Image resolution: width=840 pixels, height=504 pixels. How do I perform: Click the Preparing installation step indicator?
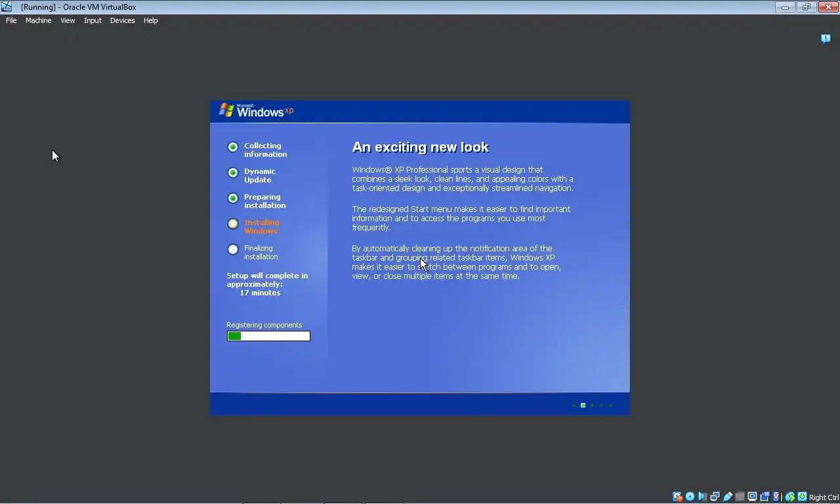coord(233,198)
